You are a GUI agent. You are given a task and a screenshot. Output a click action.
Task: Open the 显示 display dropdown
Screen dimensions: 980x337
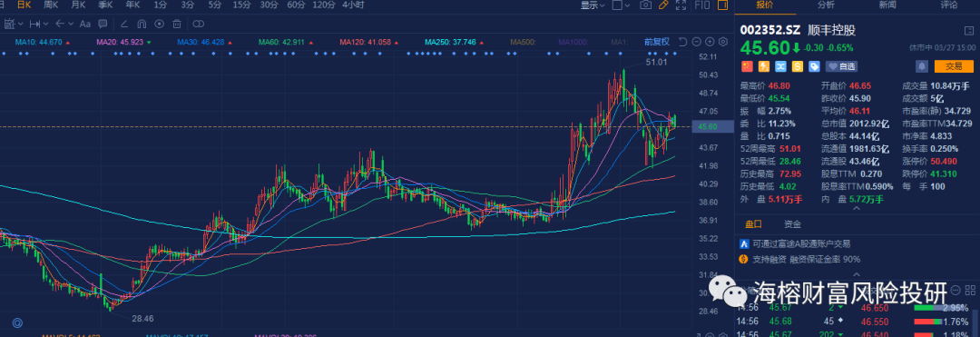pos(593,5)
